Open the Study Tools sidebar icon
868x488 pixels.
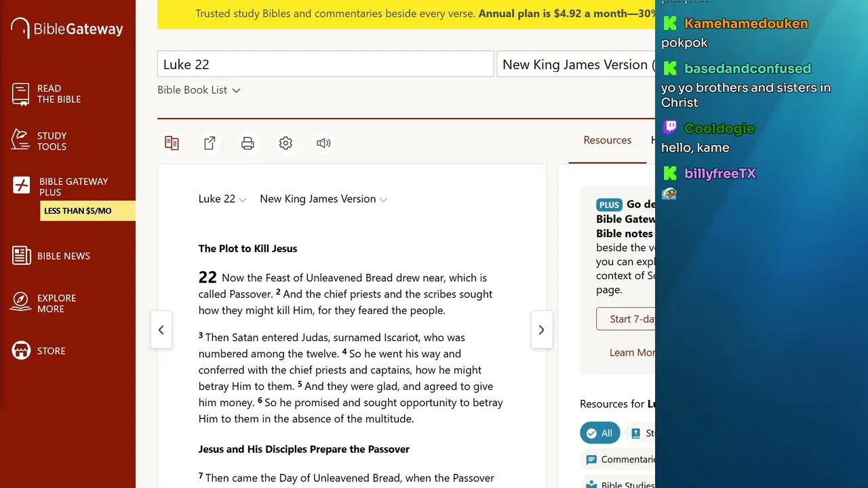coord(20,140)
